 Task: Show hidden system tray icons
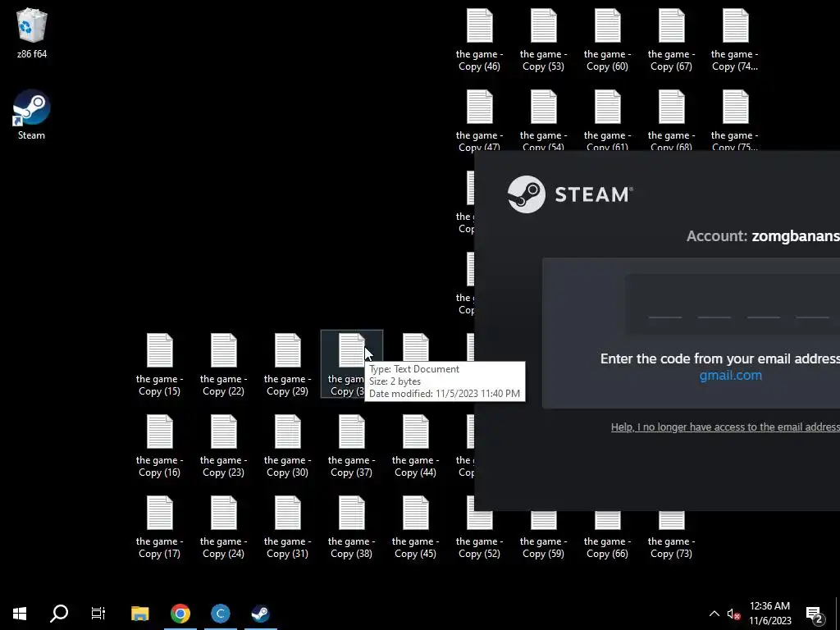click(x=714, y=614)
